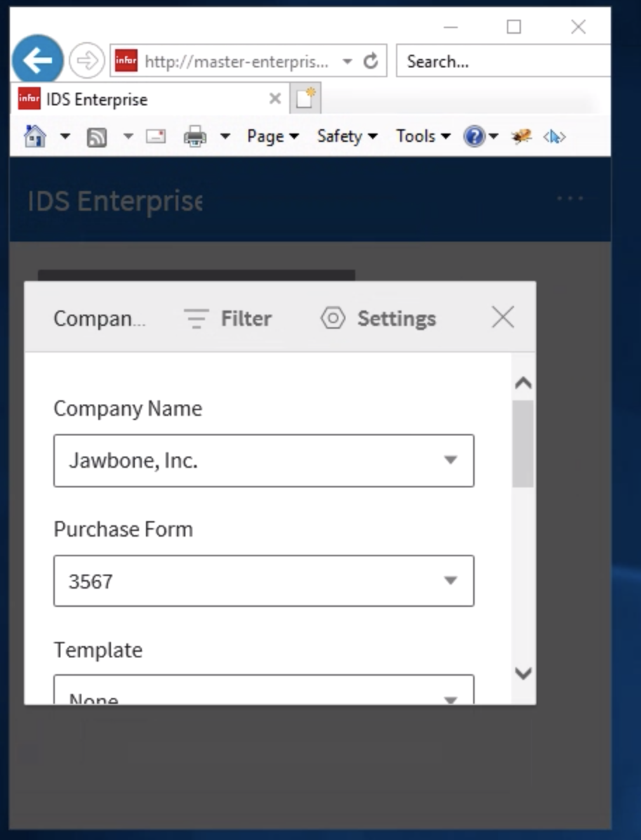Open the Template dropdown
The width and height of the screenshot is (641, 840).
[x=263, y=690]
